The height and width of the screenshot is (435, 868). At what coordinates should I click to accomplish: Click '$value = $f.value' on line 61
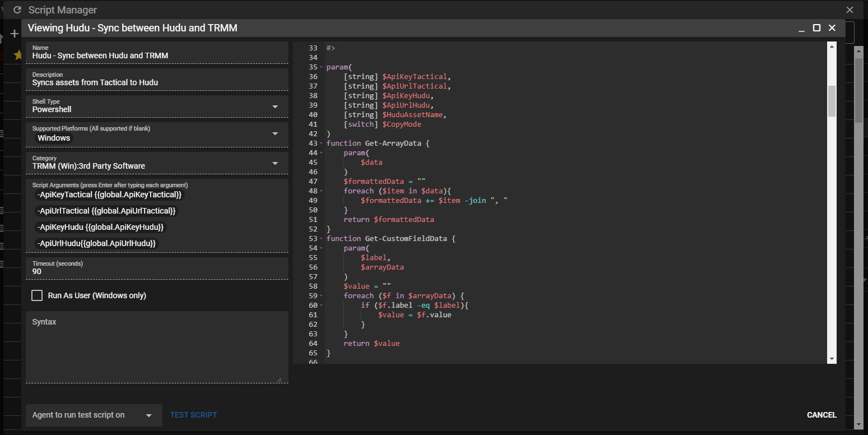pos(414,315)
